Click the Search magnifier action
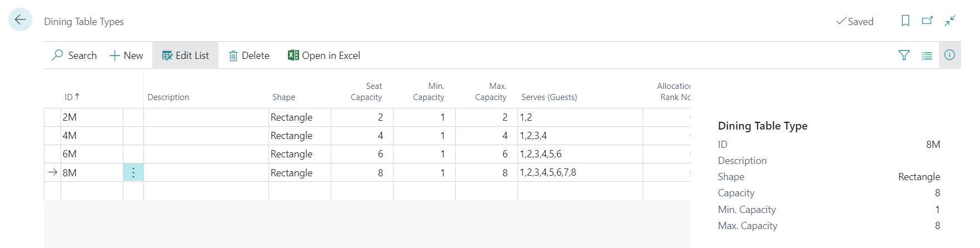Screen dimensions: 980x248 pyautogui.click(x=74, y=55)
